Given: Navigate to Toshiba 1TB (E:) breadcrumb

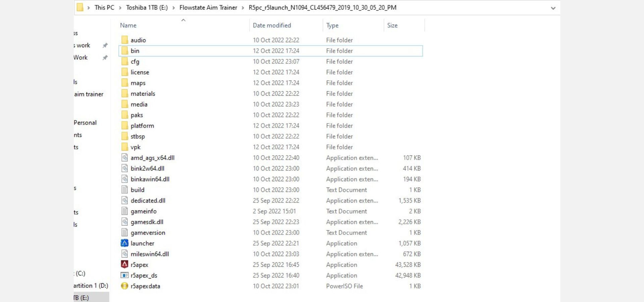Looking at the screenshot, I should pos(147,7).
